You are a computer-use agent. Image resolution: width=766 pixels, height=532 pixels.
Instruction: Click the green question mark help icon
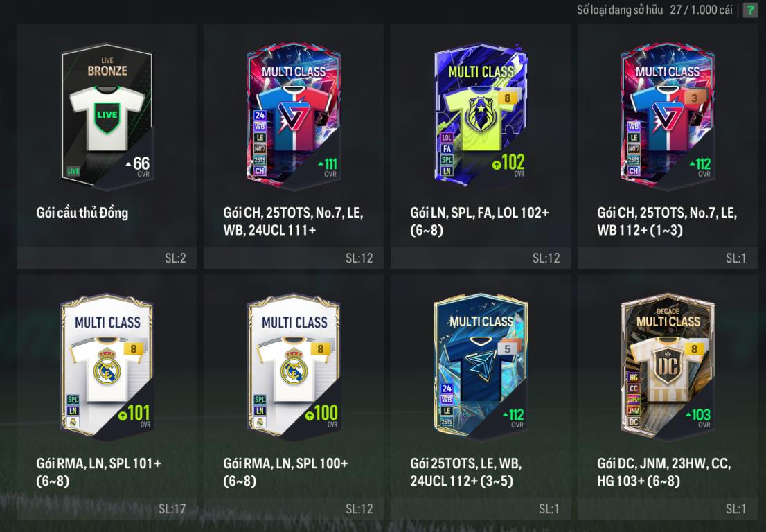pos(750,10)
